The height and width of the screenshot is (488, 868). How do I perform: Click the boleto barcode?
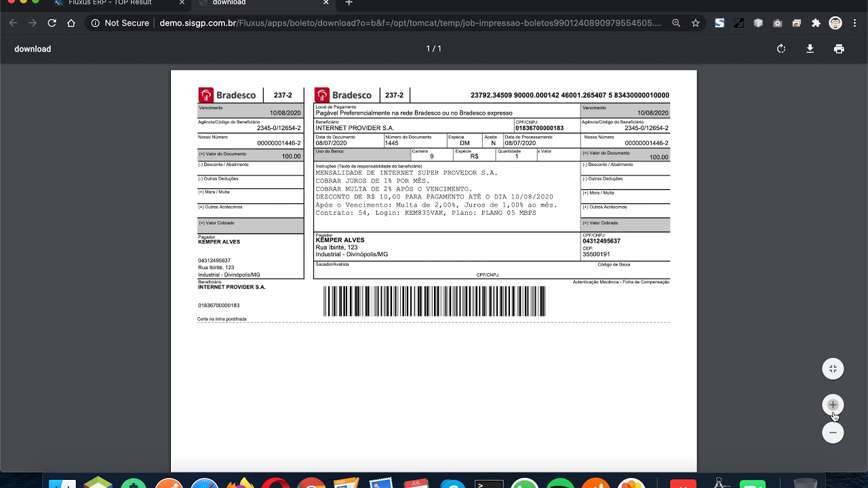[x=434, y=301]
